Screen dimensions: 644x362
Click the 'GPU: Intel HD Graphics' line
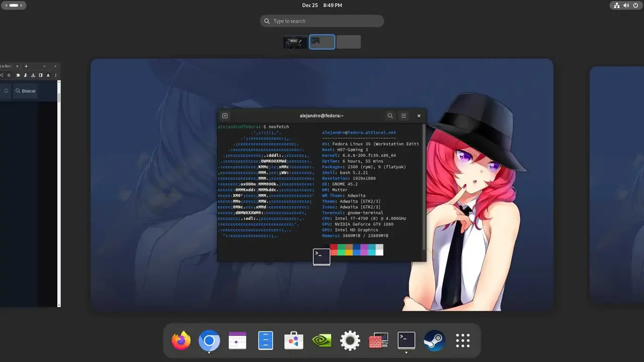coord(350,230)
